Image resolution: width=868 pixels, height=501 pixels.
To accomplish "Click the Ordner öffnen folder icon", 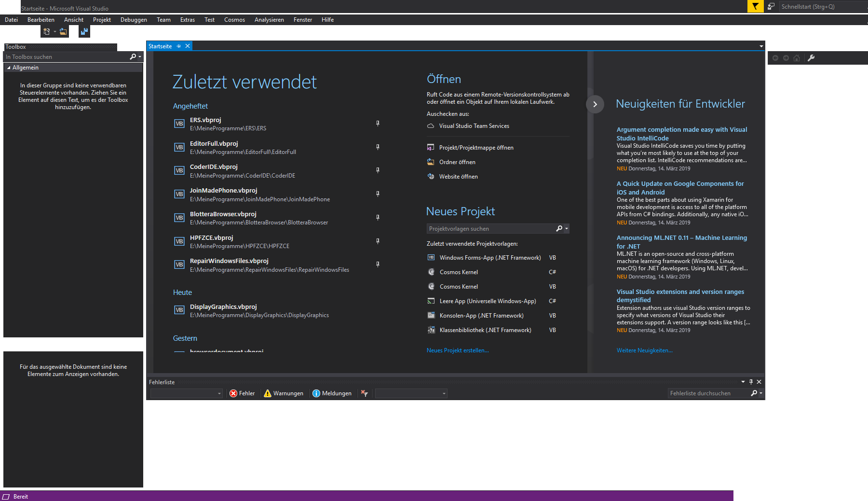I will (x=431, y=162).
